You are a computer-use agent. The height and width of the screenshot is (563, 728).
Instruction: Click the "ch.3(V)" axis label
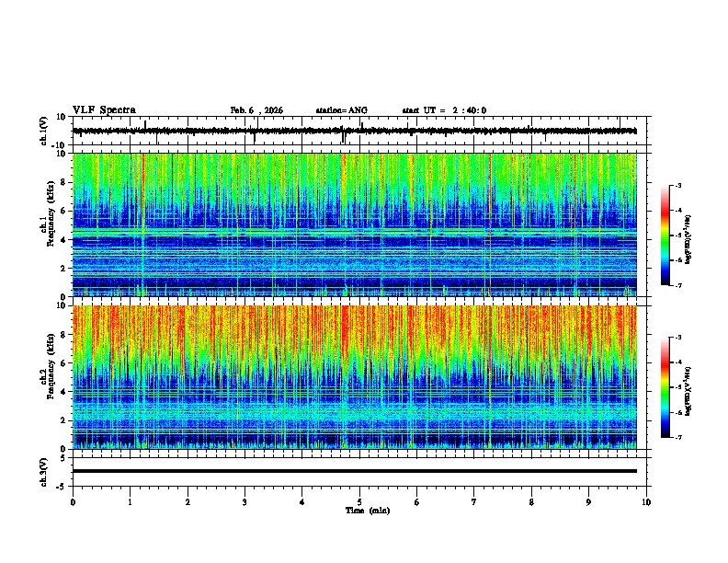44,472
